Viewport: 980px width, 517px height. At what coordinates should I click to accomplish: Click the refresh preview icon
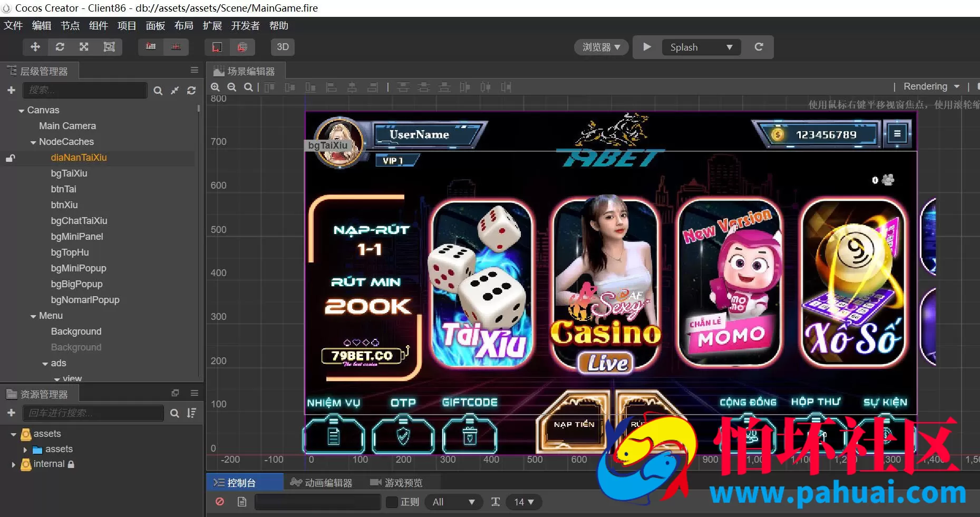(759, 47)
